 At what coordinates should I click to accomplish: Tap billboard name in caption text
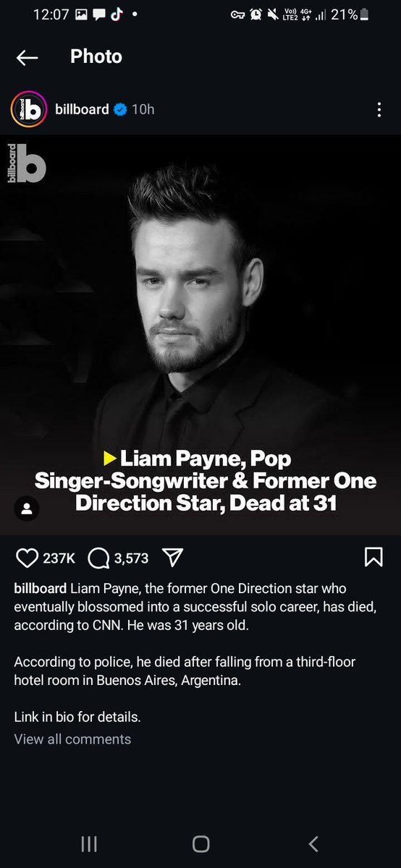click(x=41, y=587)
